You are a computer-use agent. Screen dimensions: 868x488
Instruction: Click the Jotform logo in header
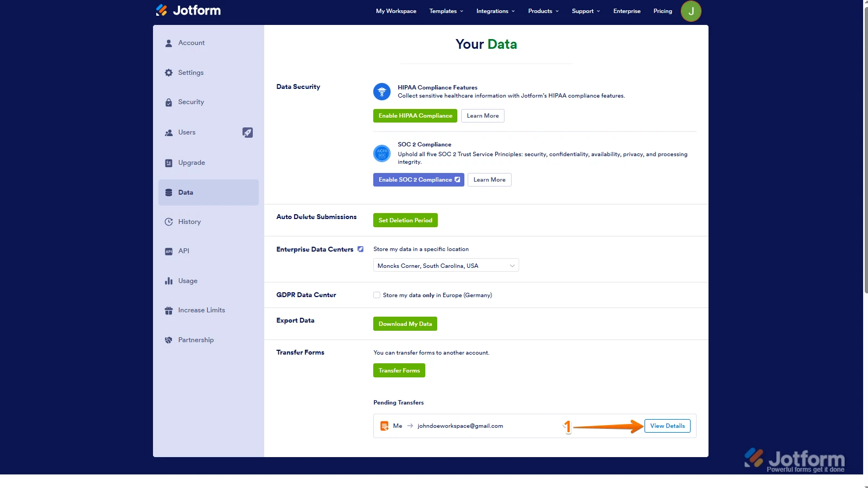point(188,10)
